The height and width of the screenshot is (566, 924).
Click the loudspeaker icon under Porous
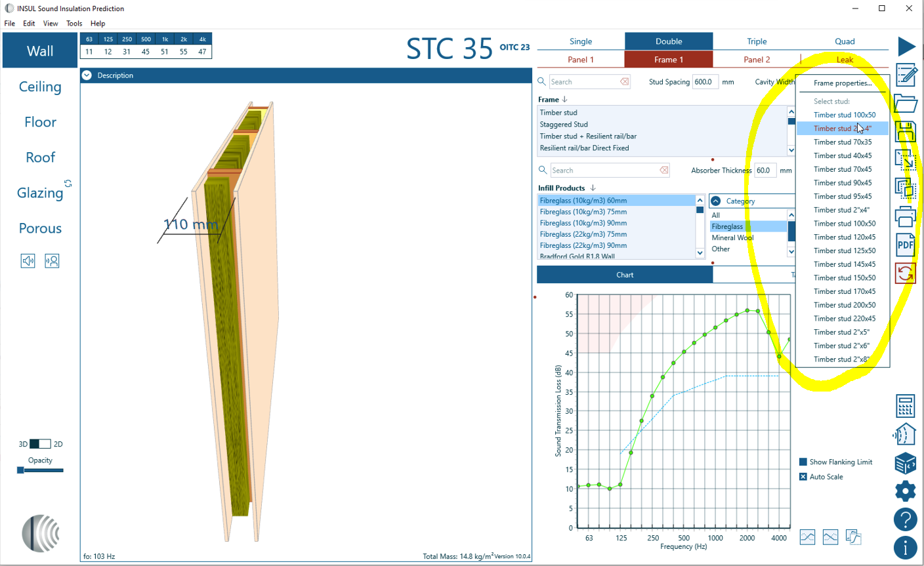pos(28,261)
